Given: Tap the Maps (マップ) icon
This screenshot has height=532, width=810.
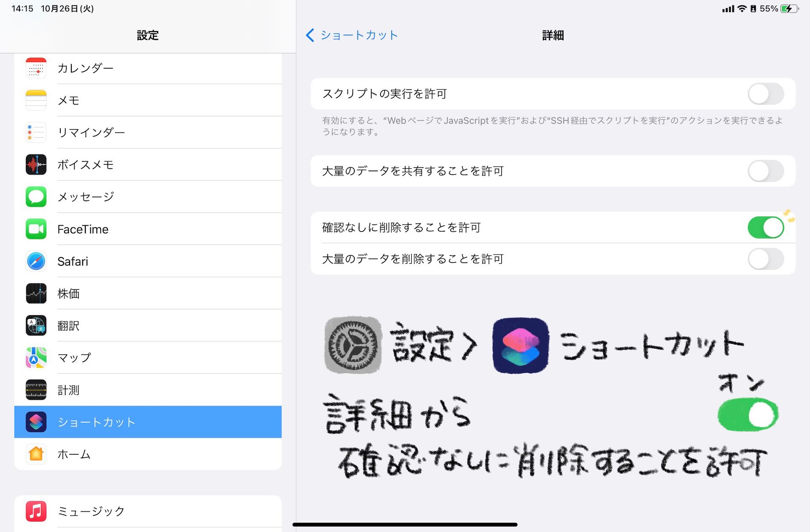Looking at the screenshot, I should pos(36,357).
